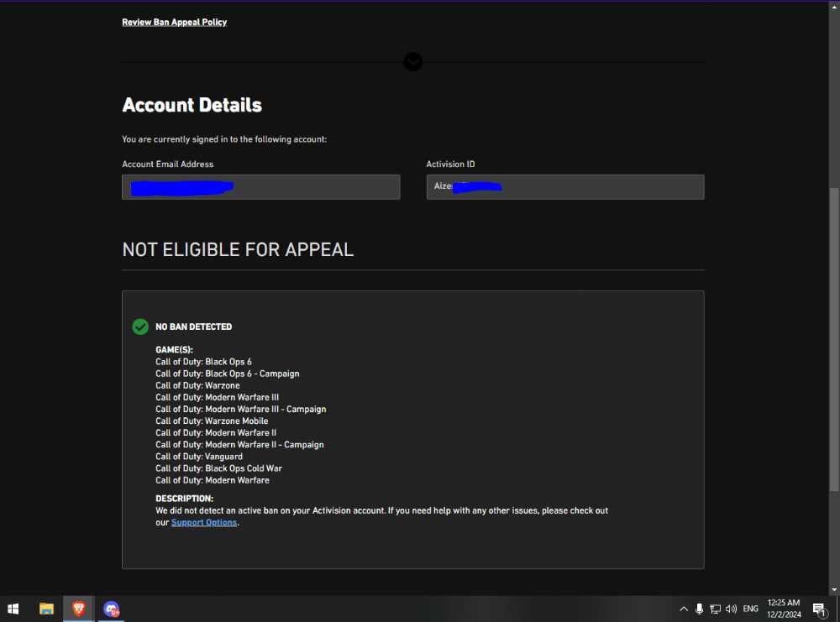Click the 'DESCRIPTION:' label
Viewport: 840px width, 622px height.
184,499
